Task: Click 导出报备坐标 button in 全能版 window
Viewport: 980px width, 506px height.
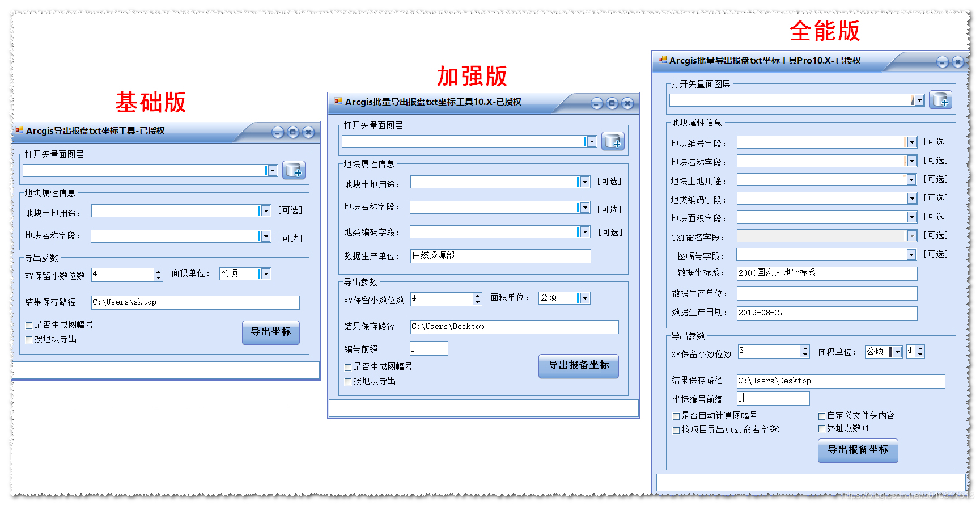Action: tap(858, 450)
